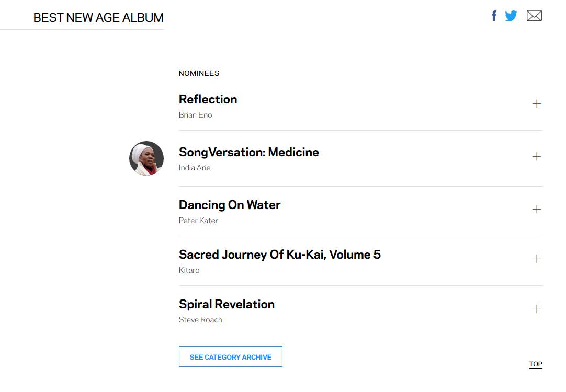This screenshot has width=566, height=392.
Task: Expand the Reflection nominee details
Action: 537,104
